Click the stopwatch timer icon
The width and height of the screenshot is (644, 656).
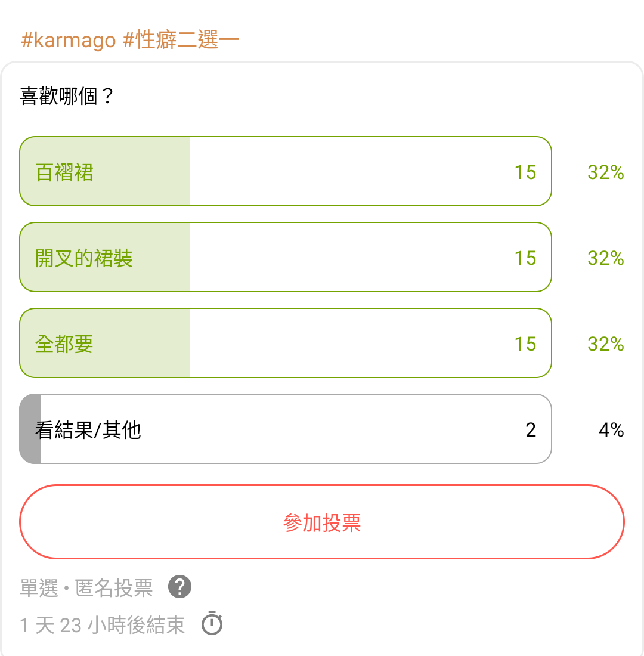click(212, 623)
